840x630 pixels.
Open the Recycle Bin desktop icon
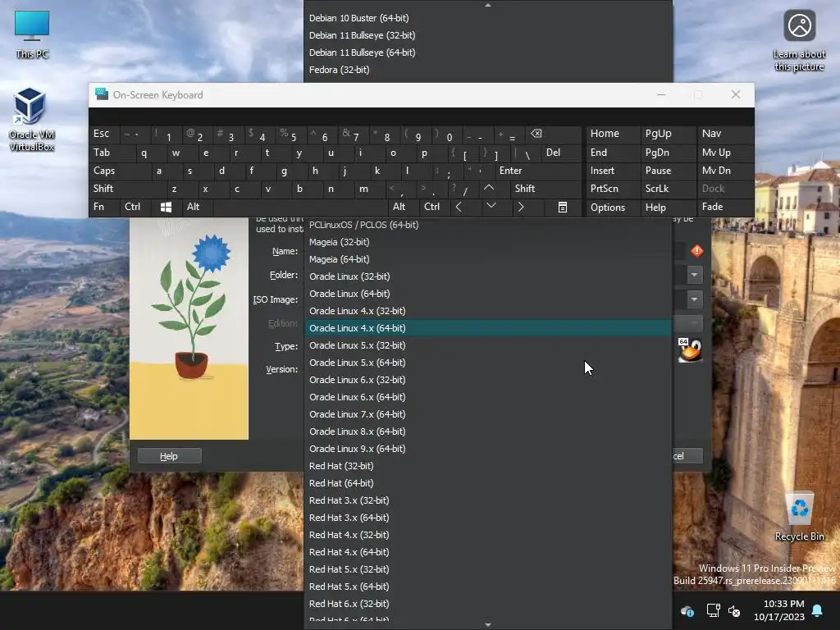pos(799,517)
